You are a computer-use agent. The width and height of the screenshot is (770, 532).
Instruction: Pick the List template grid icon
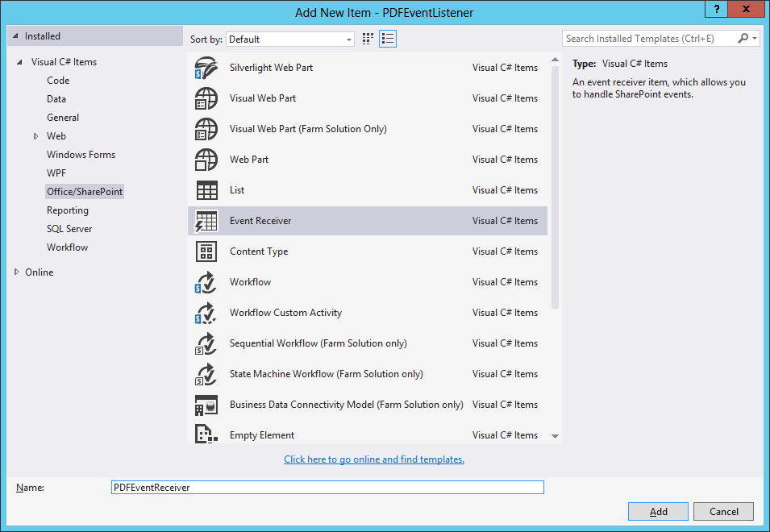point(206,190)
